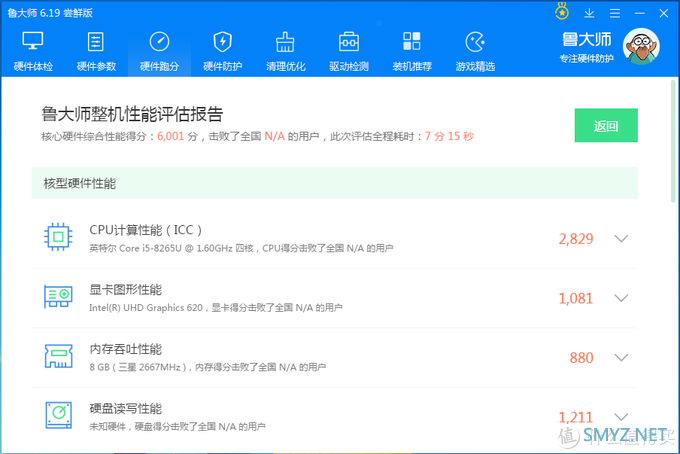Click the CPU chip icon
Screen dimensions: 680x454
[58, 237]
